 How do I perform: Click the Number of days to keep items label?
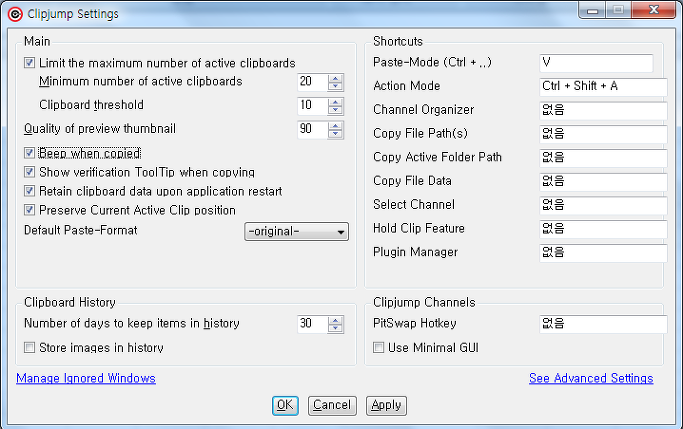(x=132, y=323)
